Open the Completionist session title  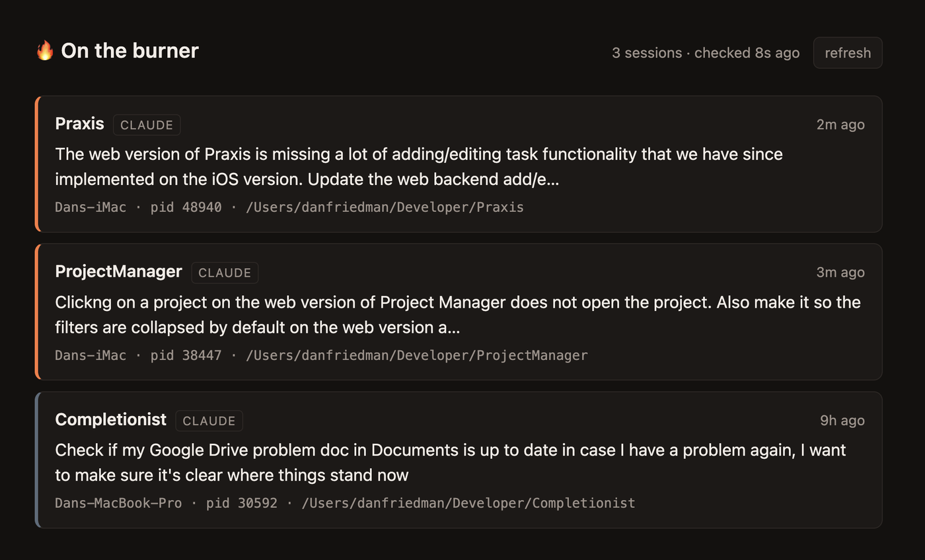pyautogui.click(x=111, y=420)
